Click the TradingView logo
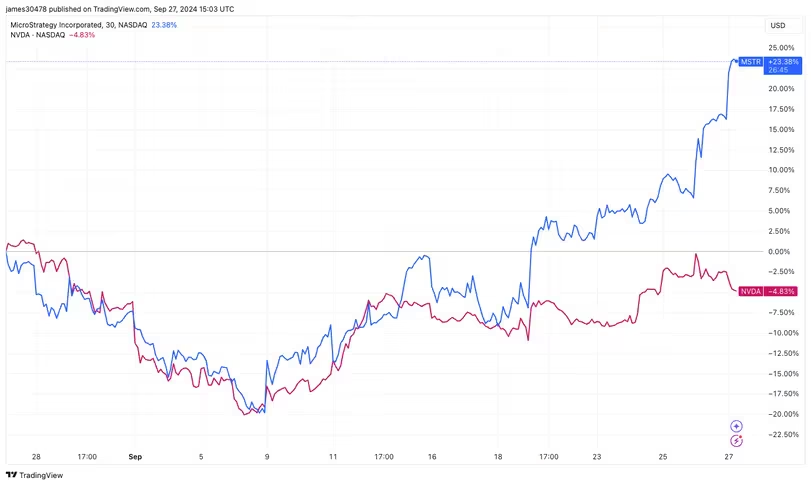The image size is (811, 485). (x=35, y=475)
